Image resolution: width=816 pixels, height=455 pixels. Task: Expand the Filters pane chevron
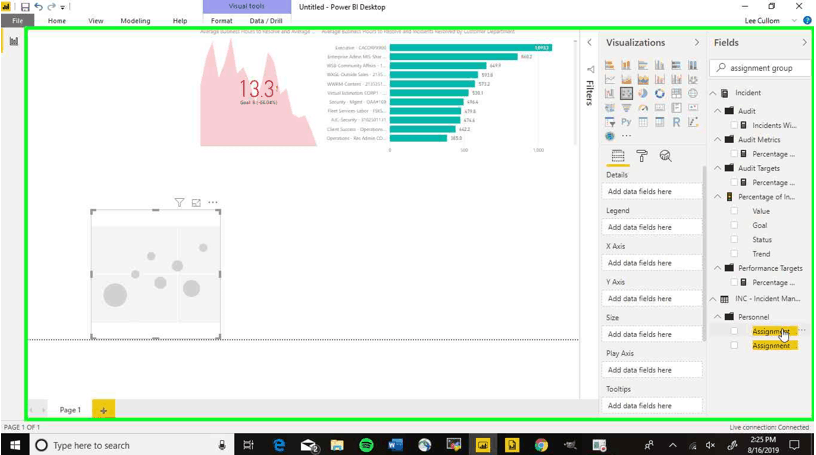(x=590, y=42)
